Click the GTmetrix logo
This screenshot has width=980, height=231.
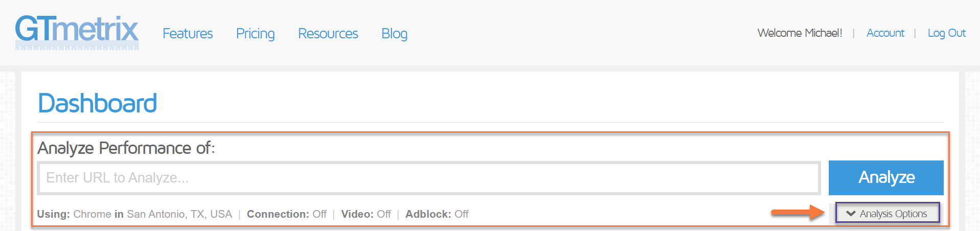click(x=77, y=32)
